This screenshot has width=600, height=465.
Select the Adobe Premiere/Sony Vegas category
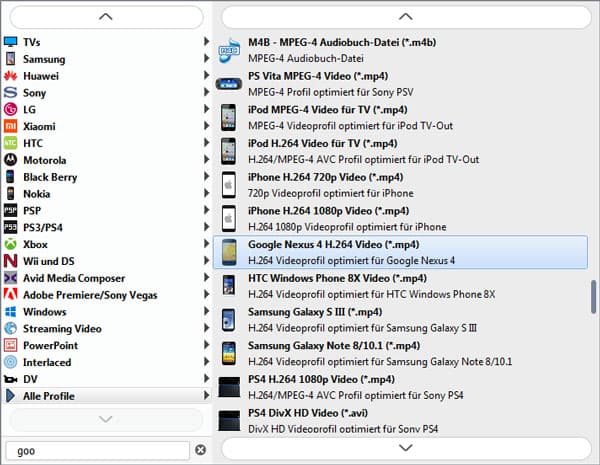(x=107, y=295)
